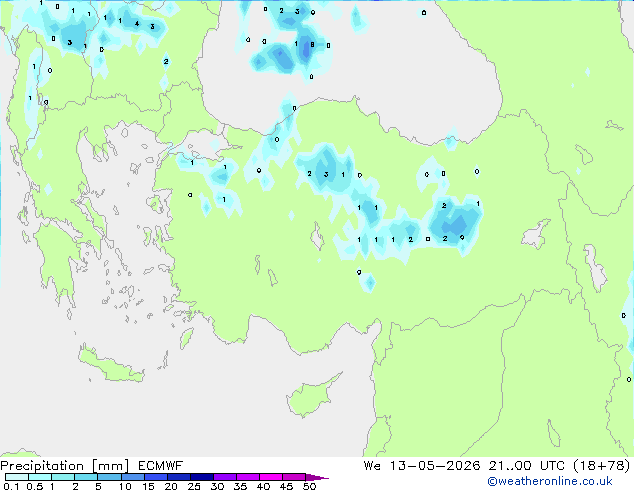Click the 0.1–0.5 mm legend color box
Image resolution: width=634 pixels, height=490 pixels.
point(17,477)
